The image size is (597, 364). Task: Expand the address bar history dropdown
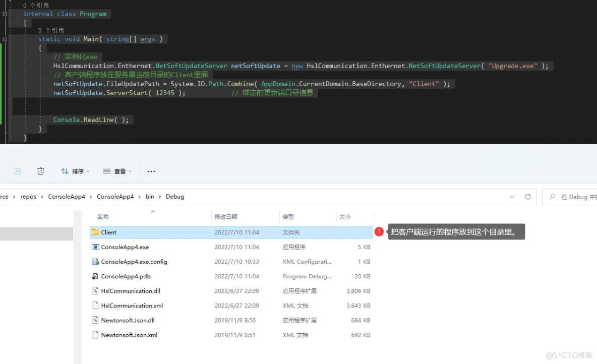click(x=512, y=197)
